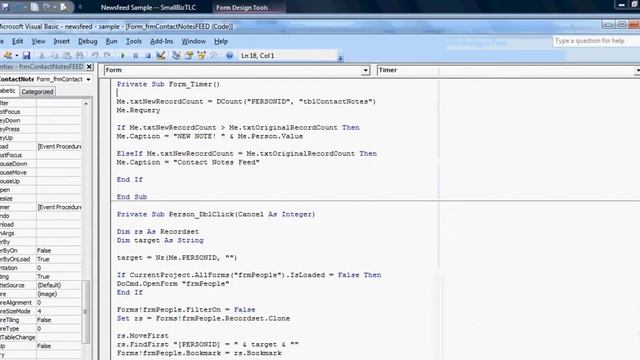Open the Debug menu
The image size is (640, 360).
[87, 41]
